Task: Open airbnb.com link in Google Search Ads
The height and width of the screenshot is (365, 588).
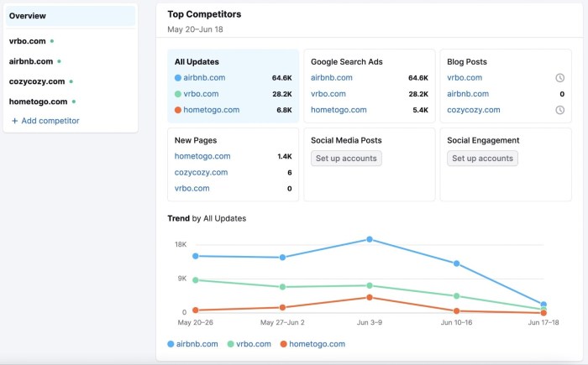Action: click(x=332, y=77)
